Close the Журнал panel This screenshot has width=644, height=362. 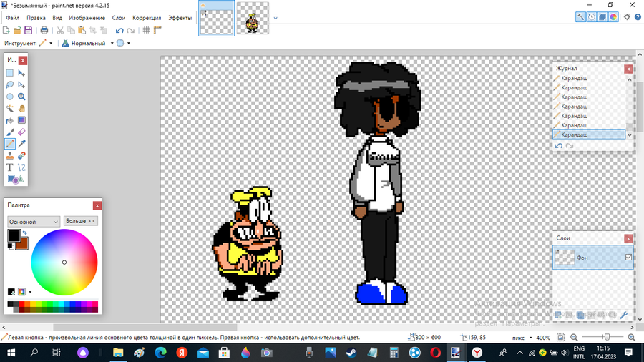click(x=628, y=69)
